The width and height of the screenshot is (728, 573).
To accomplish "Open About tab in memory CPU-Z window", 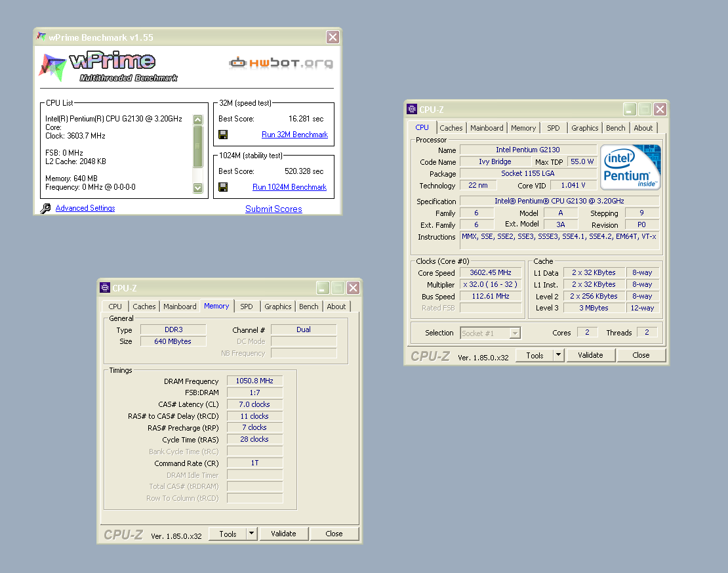I will coord(336,307).
